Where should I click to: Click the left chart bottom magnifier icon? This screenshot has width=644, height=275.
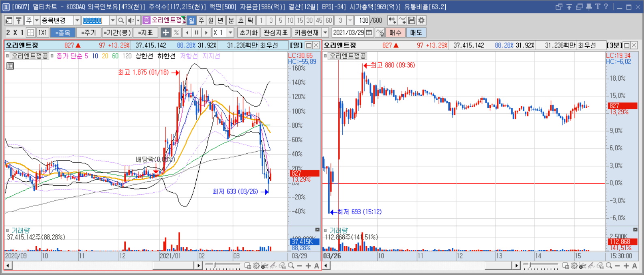coord(291,266)
